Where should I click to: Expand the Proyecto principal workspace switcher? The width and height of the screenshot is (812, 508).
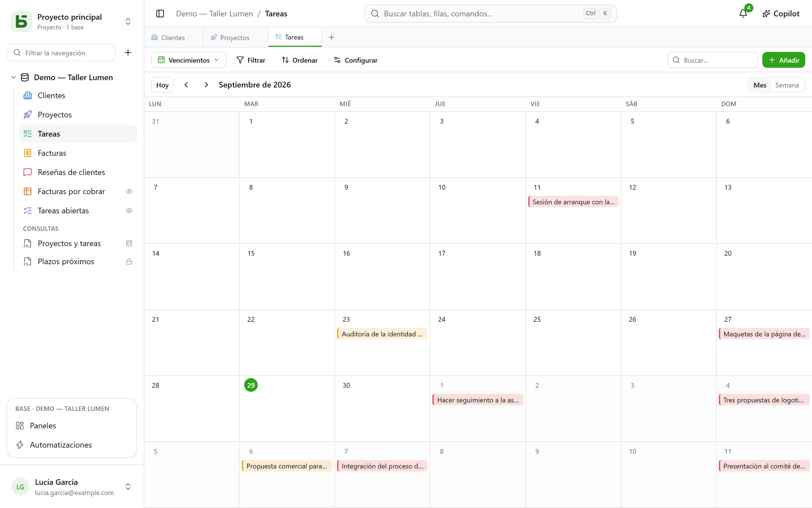(x=128, y=21)
